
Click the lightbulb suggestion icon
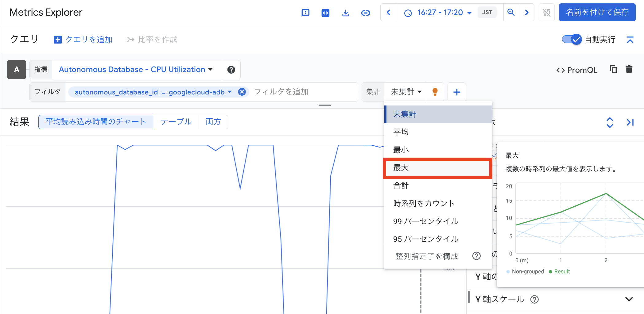(435, 92)
